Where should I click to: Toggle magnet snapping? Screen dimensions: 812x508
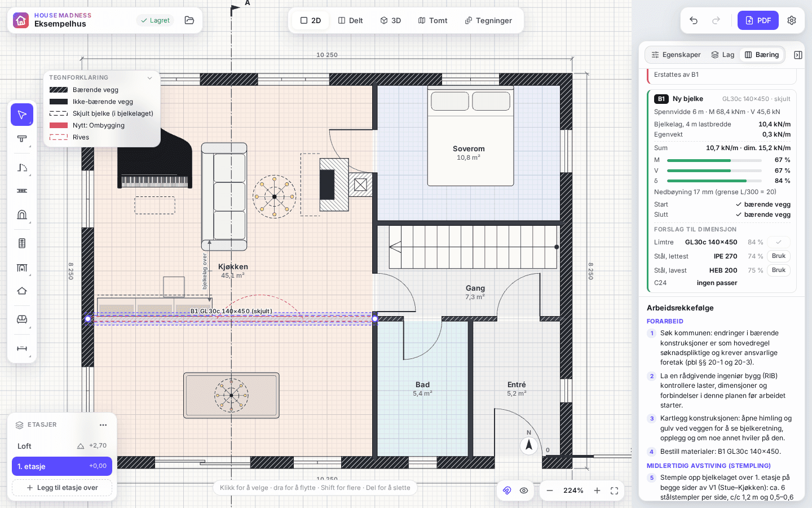(x=507, y=491)
